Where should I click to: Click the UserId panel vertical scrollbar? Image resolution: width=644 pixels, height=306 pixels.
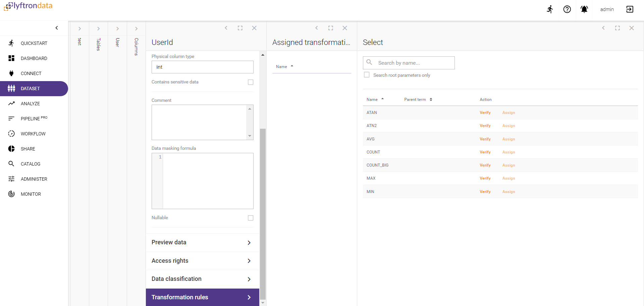coord(263,214)
